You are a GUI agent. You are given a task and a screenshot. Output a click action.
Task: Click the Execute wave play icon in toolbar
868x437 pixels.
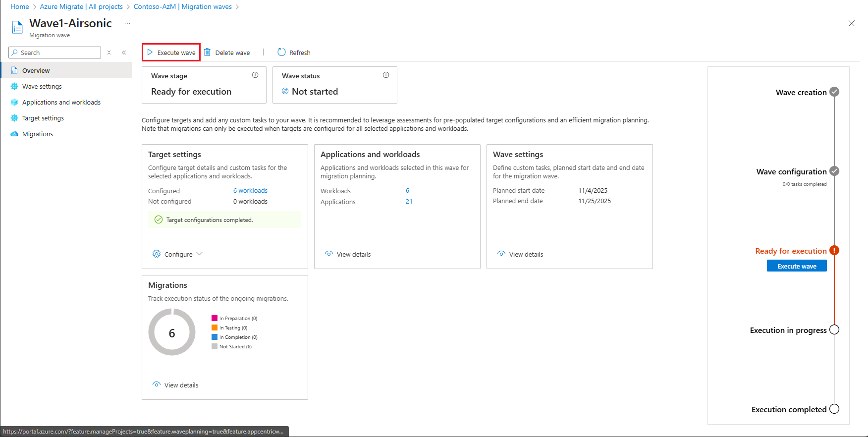point(150,53)
